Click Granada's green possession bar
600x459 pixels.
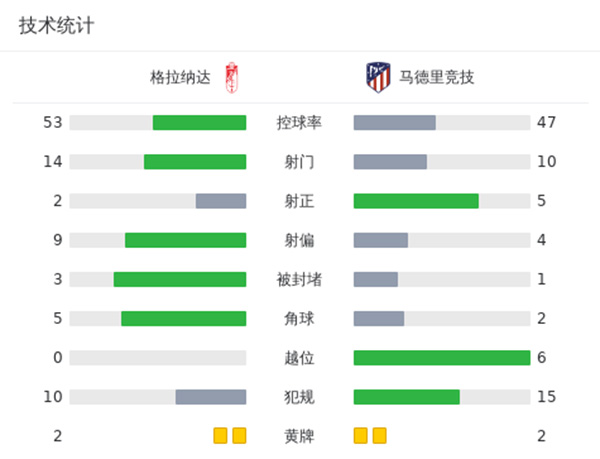click(x=199, y=123)
